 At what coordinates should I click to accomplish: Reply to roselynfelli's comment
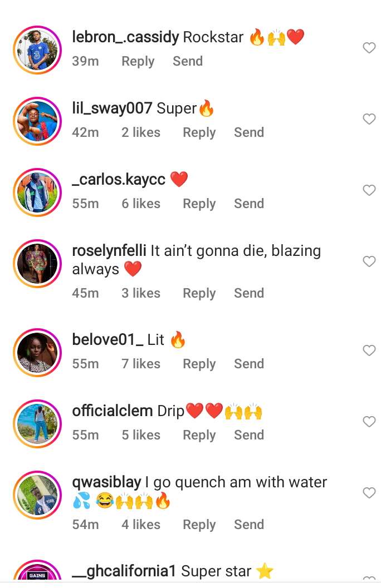199,293
